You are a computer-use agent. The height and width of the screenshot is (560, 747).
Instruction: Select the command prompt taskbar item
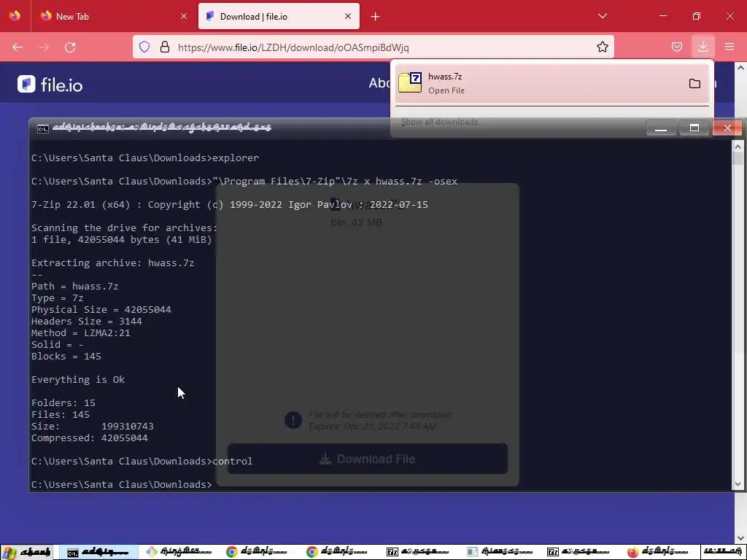click(99, 553)
